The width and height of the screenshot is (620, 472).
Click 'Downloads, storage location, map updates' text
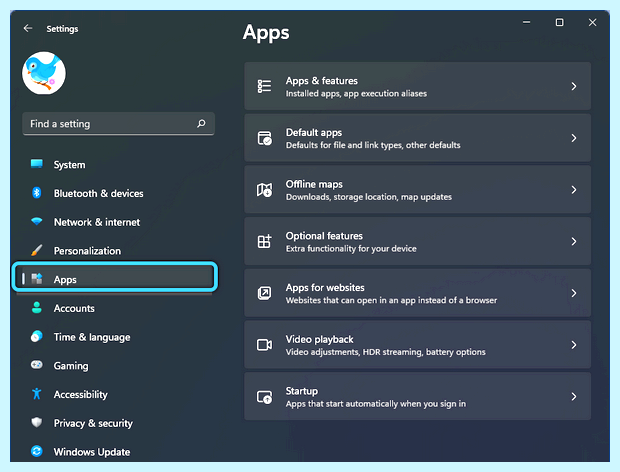pyautogui.click(x=369, y=197)
